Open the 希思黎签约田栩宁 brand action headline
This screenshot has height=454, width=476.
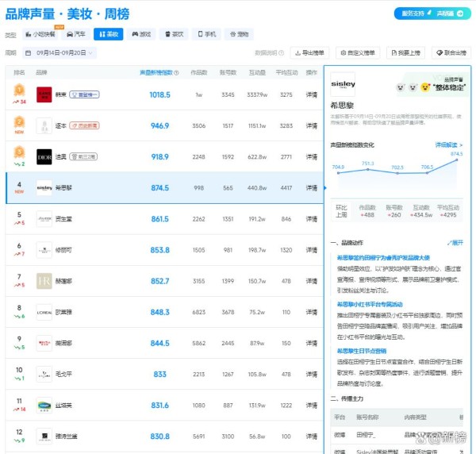pos(383,258)
